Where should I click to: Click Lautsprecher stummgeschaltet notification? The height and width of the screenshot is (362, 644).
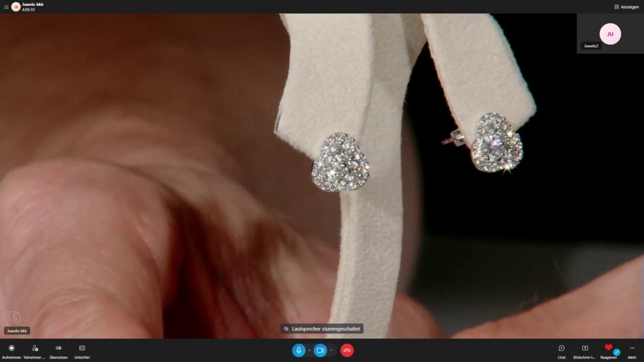322,329
